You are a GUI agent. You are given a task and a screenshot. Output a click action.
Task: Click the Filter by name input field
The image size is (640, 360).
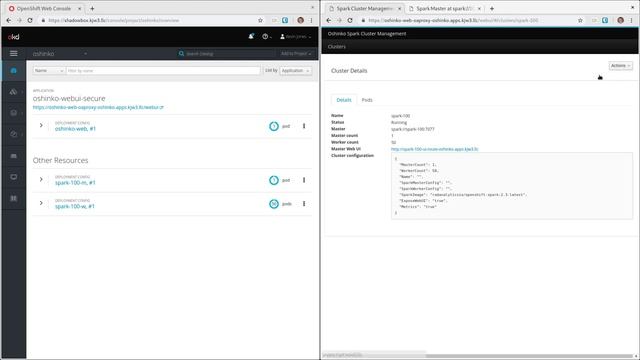(163, 71)
